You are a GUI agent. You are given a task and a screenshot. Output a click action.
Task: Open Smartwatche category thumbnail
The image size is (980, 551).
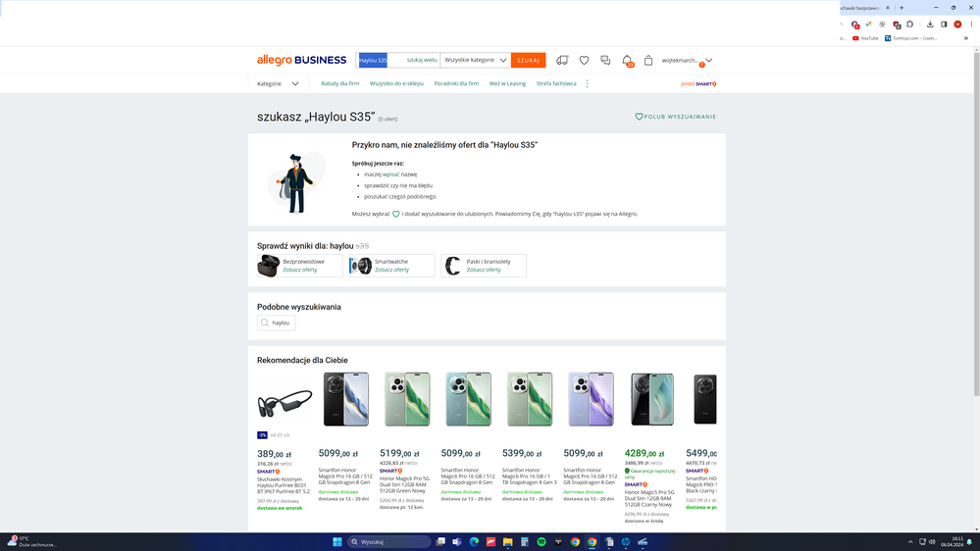point(360,266)
